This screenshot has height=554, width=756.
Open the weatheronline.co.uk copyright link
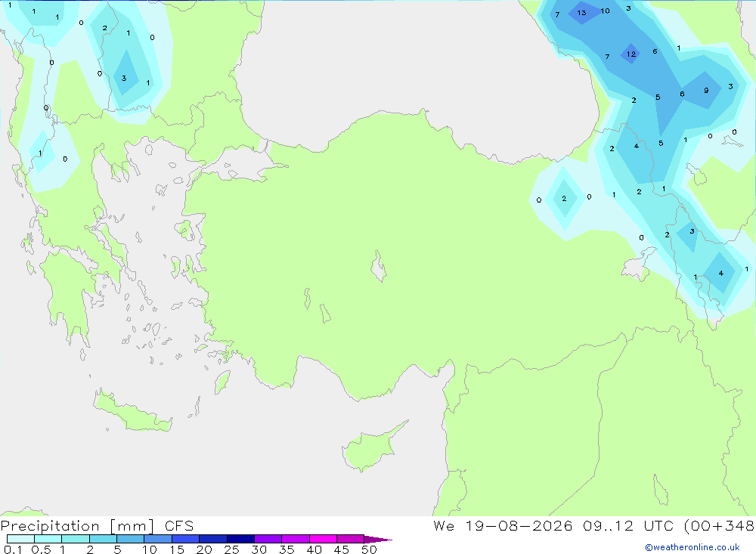tap(692, 547)
